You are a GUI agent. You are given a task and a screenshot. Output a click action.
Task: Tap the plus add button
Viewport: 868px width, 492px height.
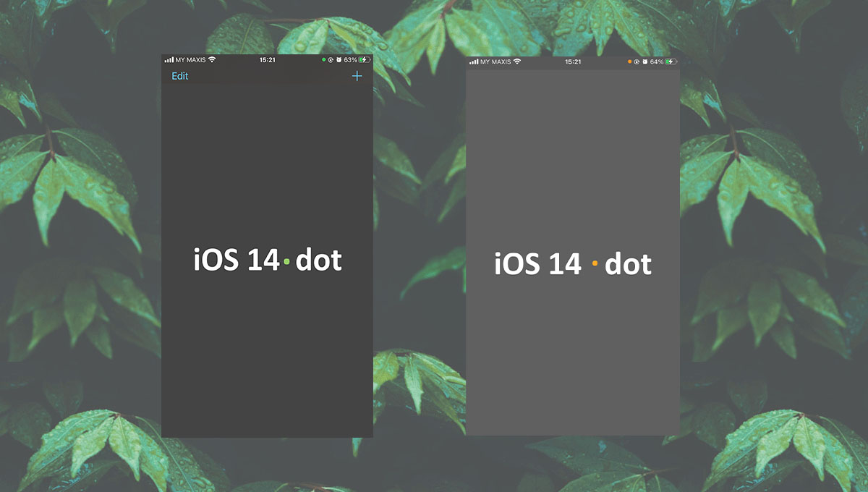pos(357,76)
